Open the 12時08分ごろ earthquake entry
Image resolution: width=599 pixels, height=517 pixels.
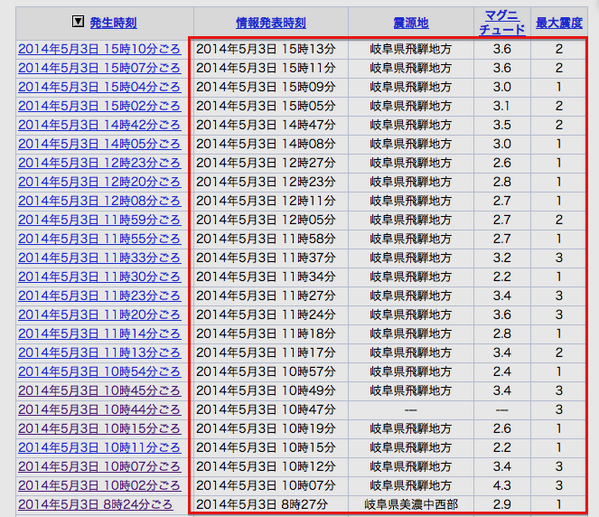(99, 201)
